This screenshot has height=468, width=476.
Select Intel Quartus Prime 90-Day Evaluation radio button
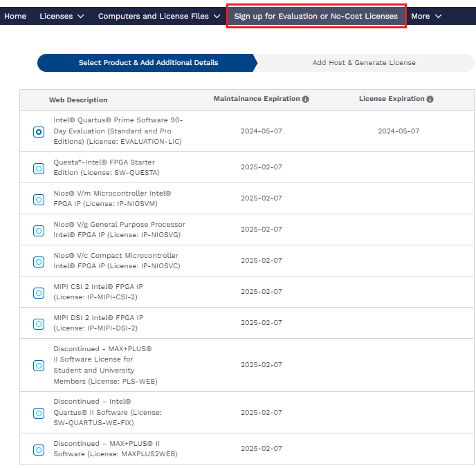39,132
